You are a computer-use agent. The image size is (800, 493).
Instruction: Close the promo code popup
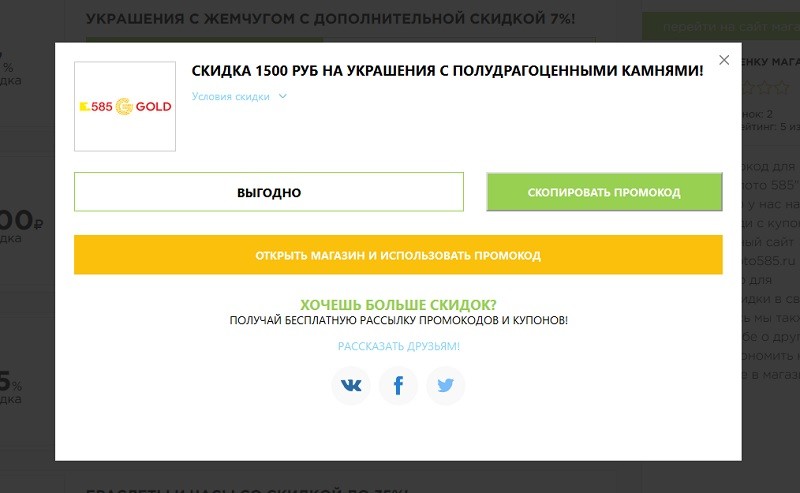724,60
